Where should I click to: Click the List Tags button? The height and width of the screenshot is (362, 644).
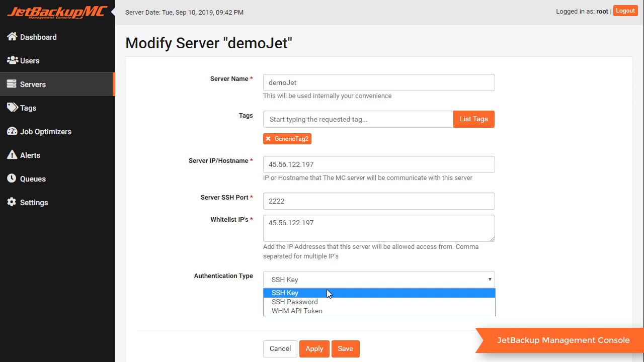pyautogui.click(x=474, y=119)
